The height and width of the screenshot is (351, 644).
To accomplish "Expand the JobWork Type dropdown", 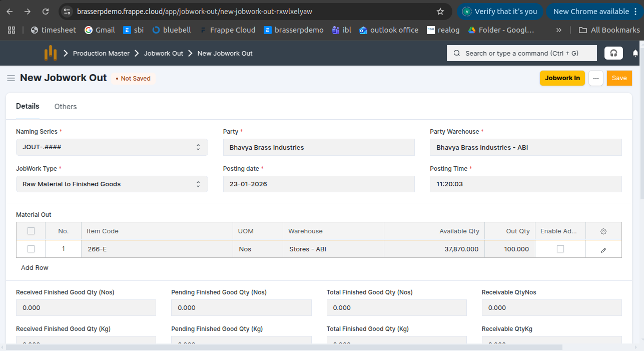I will pyautogui.click(x=112, y=184).
